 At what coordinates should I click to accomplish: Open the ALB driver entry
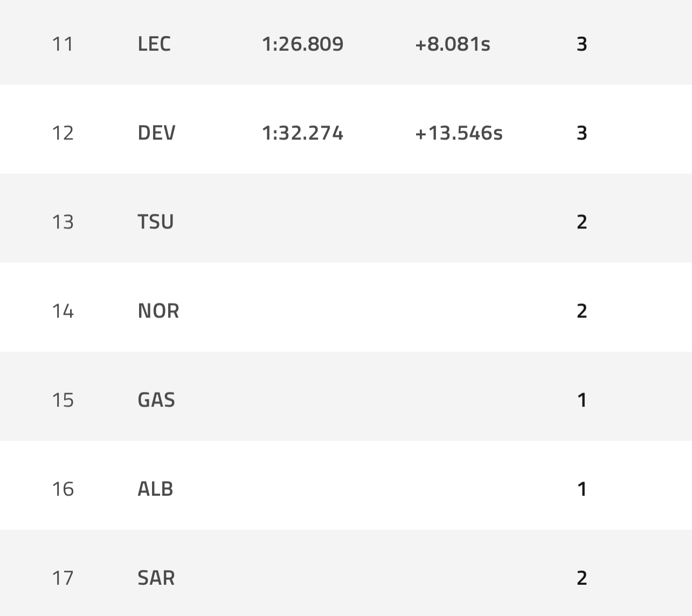[x=155, y=488]
